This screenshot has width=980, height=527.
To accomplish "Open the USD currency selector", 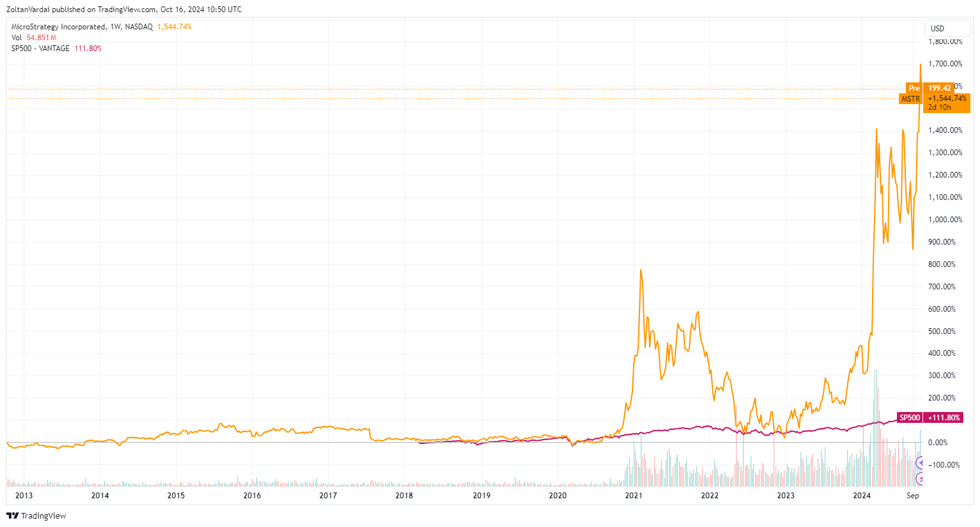I will coord(948,29).
